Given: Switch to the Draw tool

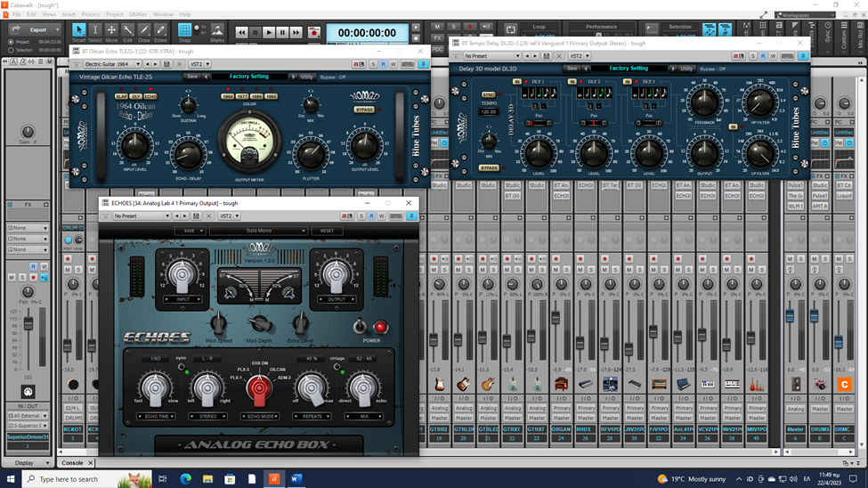Looking at the screenshot, I should [x=144, y=32].
